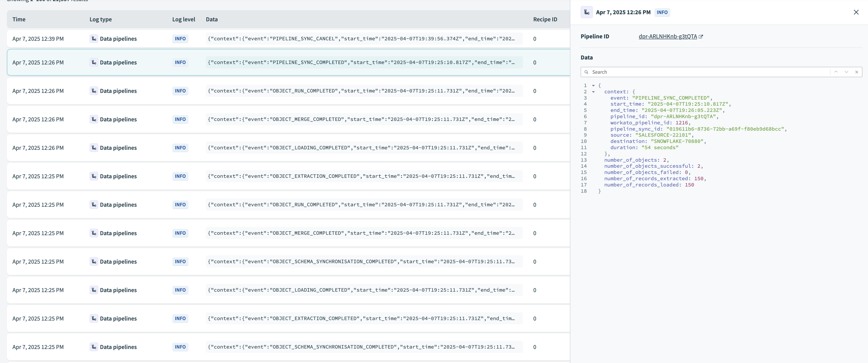The height and width of the screenshot is (363, 868).
Task: Click the pipeline icon in detail panel header
Action: 586,12
